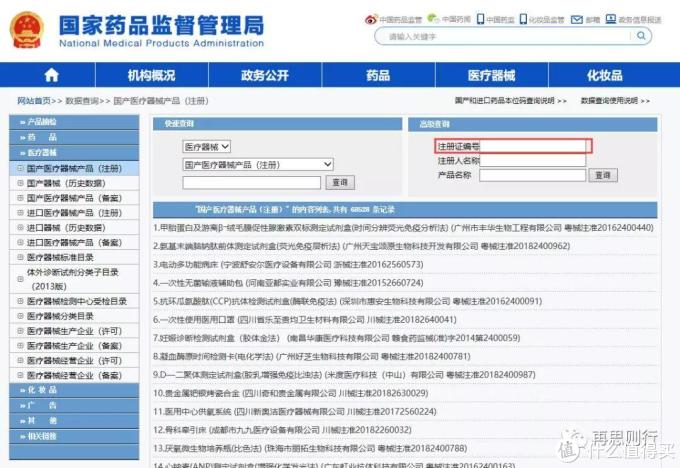The height and width of the screenshot is (468, 680).
Task: Focus the quick search text field
Action: pos(252,183)
